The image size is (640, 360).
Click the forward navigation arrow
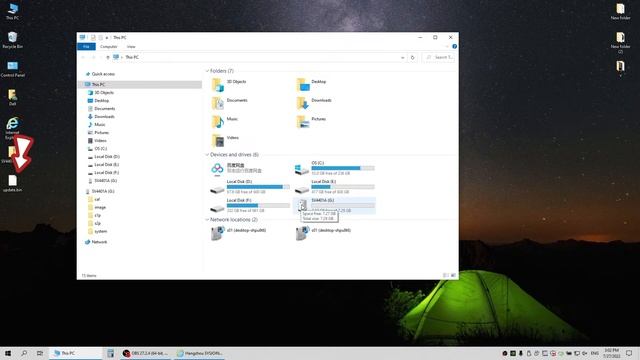(93, 58)
